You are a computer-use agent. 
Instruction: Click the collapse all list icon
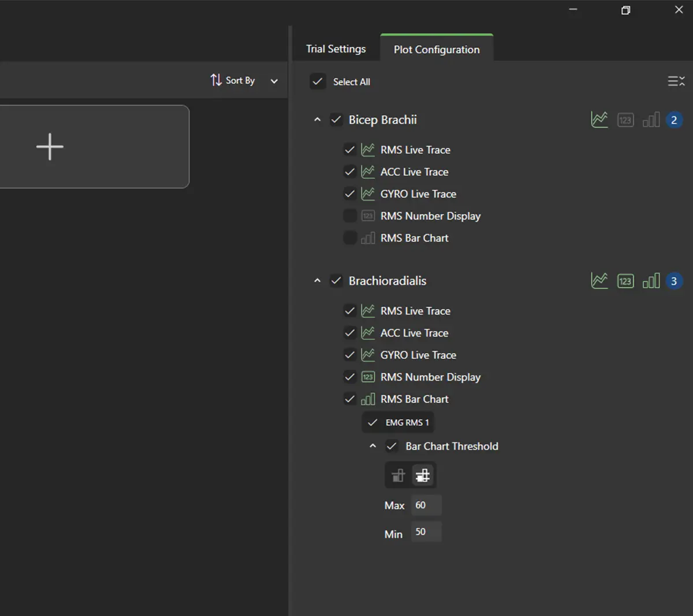pyautogui.click(x=676, y=81)
